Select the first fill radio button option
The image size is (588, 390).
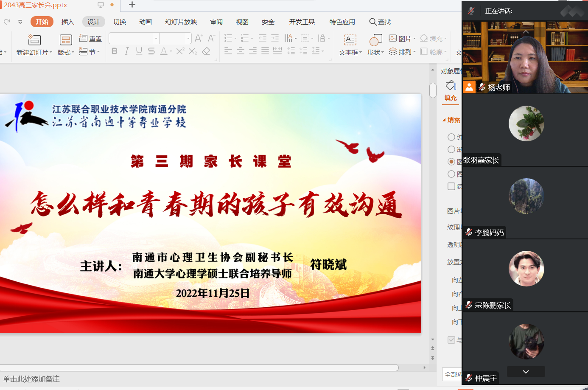coord(451,137)
